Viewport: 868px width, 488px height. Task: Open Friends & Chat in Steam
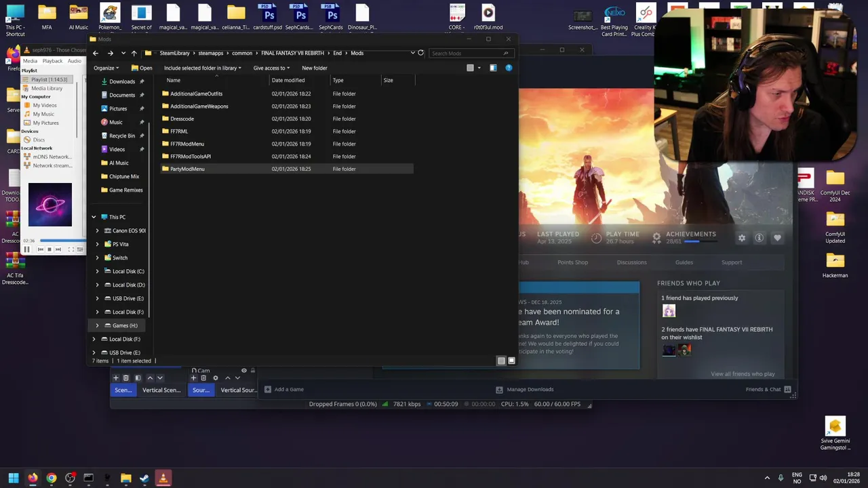pos(768,390)
